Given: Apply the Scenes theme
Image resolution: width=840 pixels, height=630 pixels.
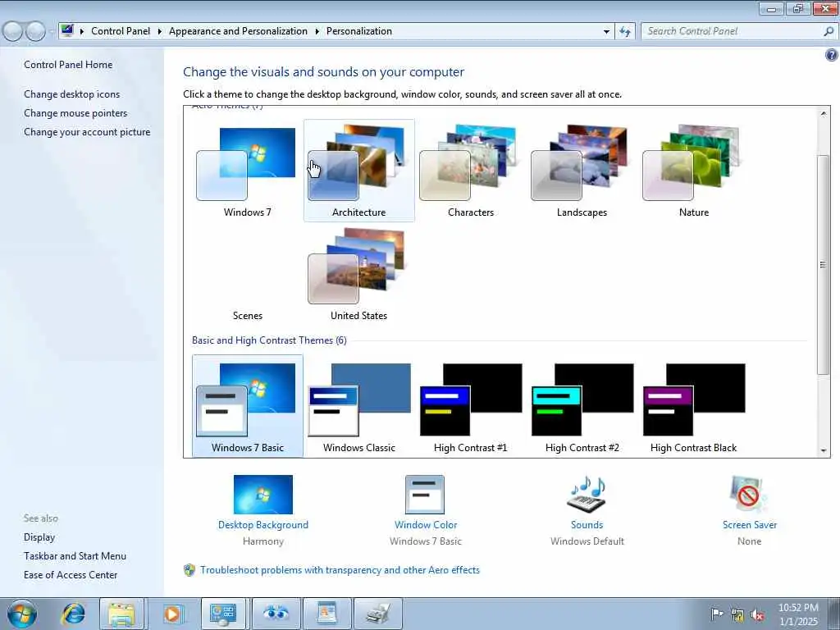Looking at the screenshot, I should (x=247, y=274).
